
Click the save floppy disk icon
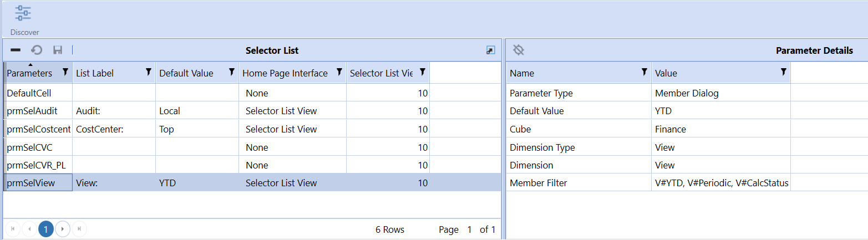(x=58, y=50)
